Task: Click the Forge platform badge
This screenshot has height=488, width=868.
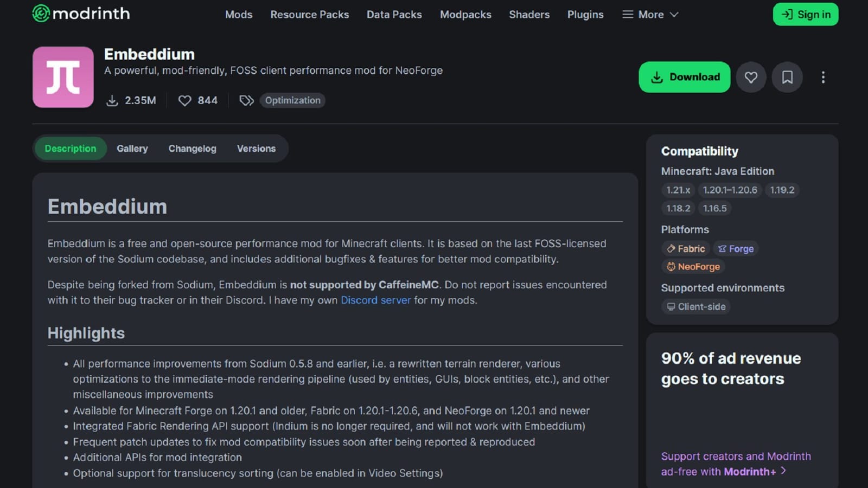Action: pyautogui.click(x=735, y=248)
